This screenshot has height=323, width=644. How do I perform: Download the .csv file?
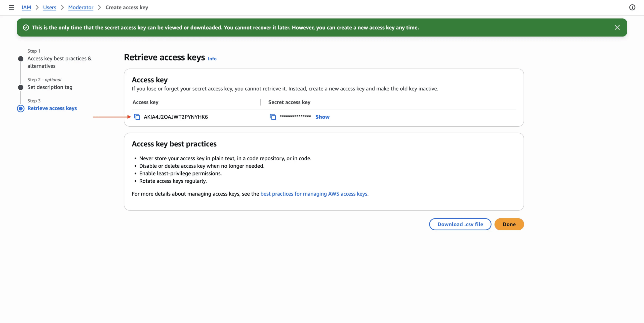pyautogui.click(x=460, y=224)
